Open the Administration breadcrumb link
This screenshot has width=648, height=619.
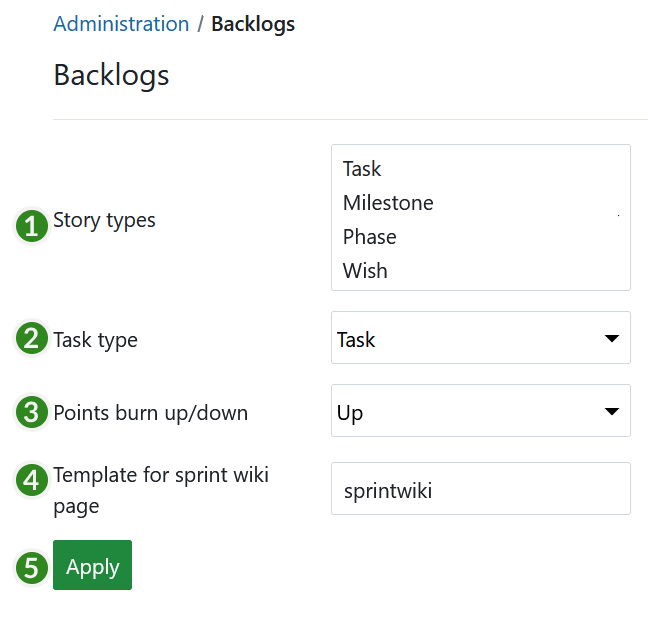pyautogui.click(x=121, y=24)
